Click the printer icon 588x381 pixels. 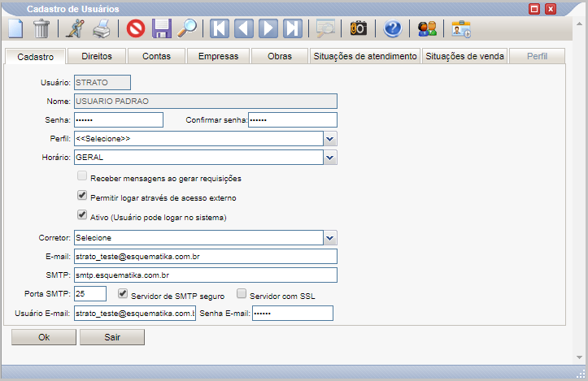[102, 28]
